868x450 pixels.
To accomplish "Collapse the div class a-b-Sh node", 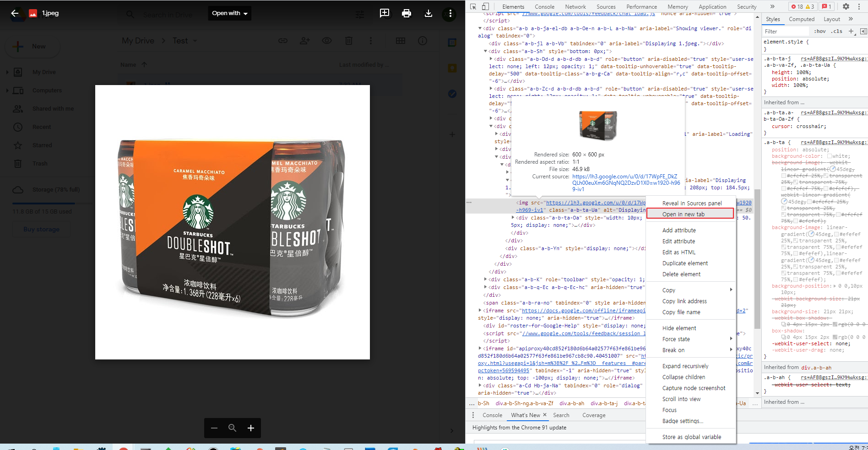I will (x=485, y=51).
